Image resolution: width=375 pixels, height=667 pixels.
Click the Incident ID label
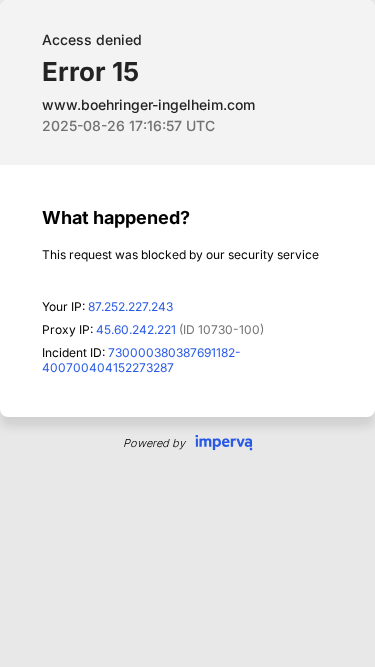[x=74, y=353]
